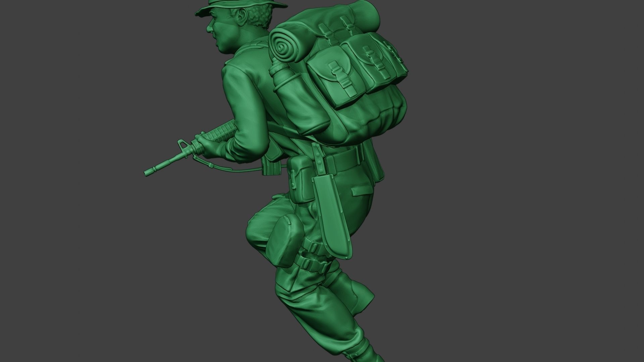Click the thigh pouch on soldier's leg
The image size is (644, 362).
284,240
